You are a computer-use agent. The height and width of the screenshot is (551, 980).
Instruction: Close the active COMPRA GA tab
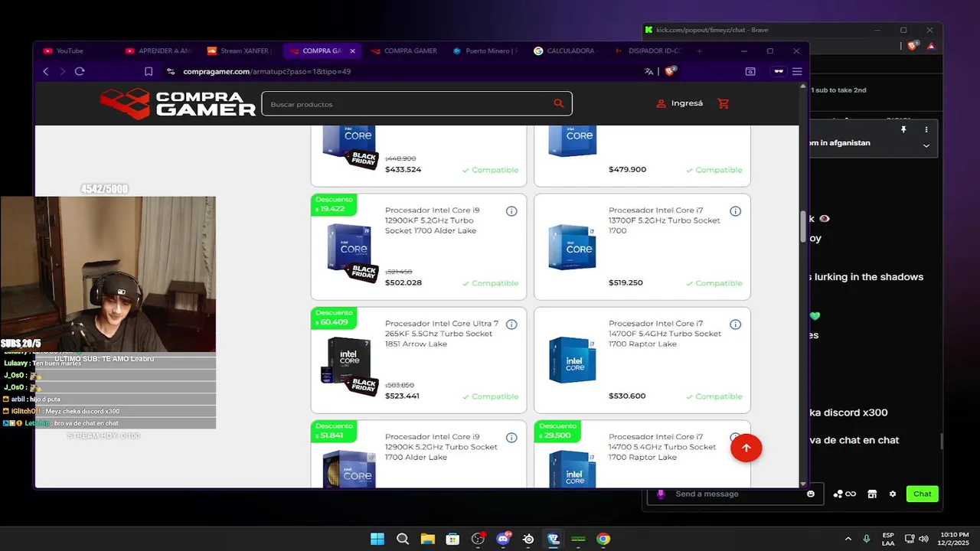352,51
